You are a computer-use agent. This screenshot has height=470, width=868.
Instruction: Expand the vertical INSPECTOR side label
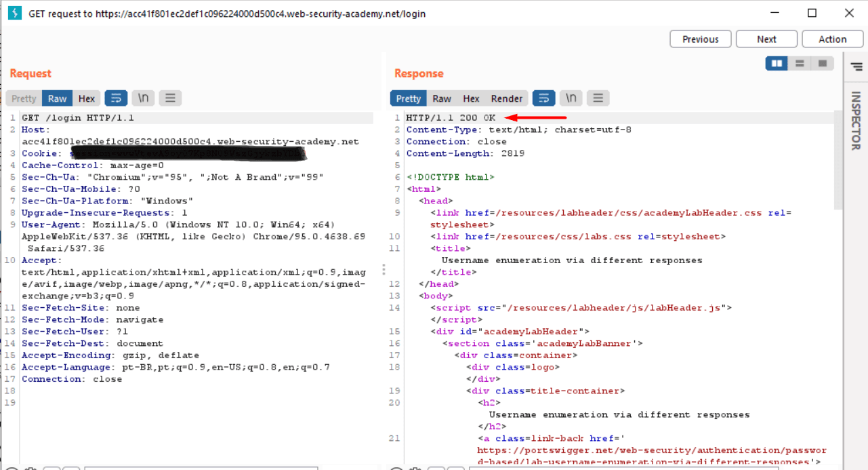855,121
